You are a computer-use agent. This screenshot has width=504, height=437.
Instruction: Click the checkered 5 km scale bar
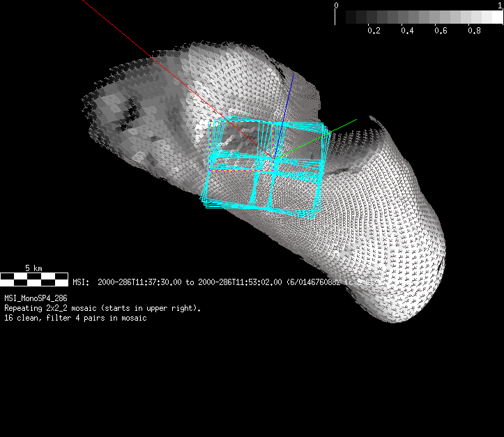34,279
